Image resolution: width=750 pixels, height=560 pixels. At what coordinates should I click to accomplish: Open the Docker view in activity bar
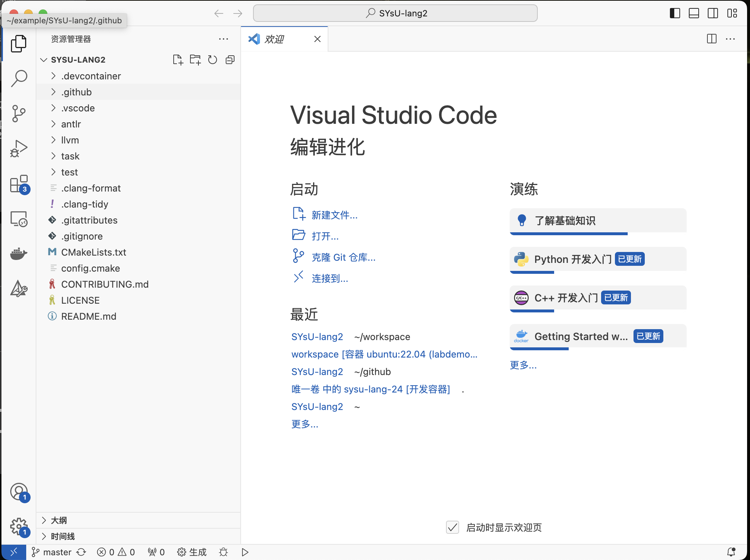click(19, 253)
